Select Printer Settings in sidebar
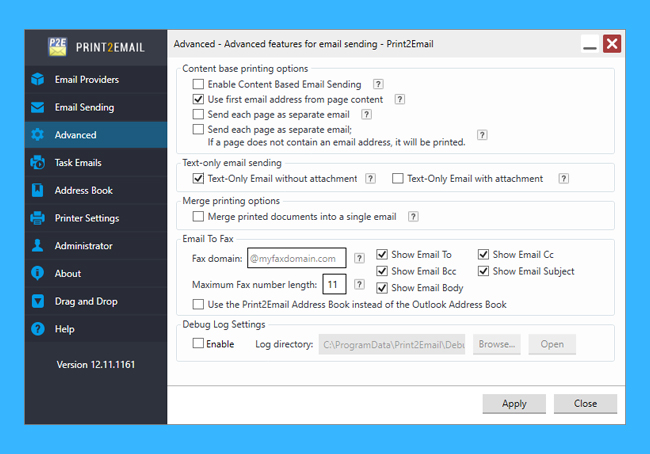 96,218
